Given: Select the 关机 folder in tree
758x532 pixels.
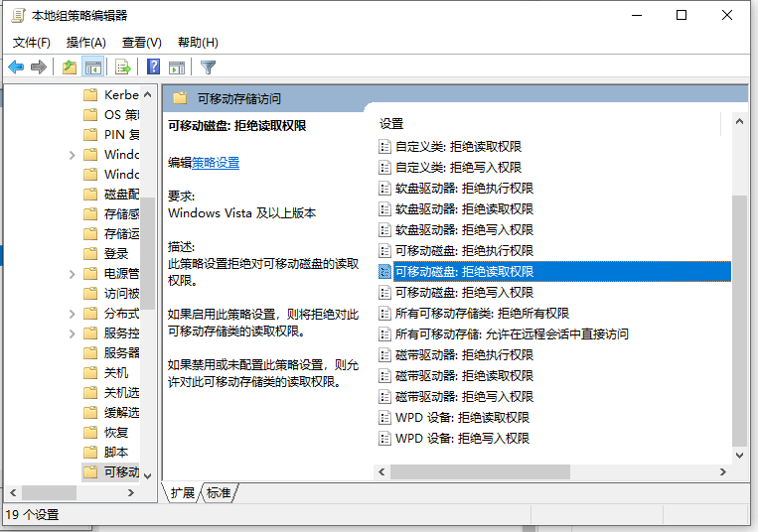Looking at the screenshot, I should click(x=105, y=372).
